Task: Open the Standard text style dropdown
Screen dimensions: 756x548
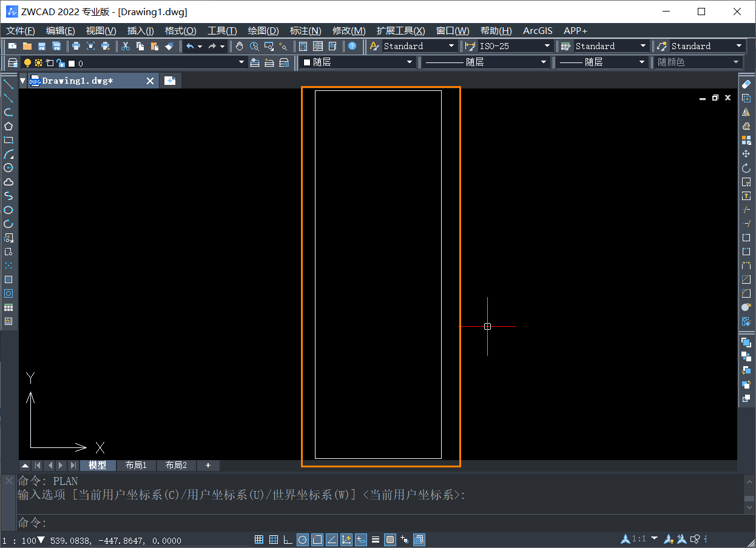Action: click(419, 46)
